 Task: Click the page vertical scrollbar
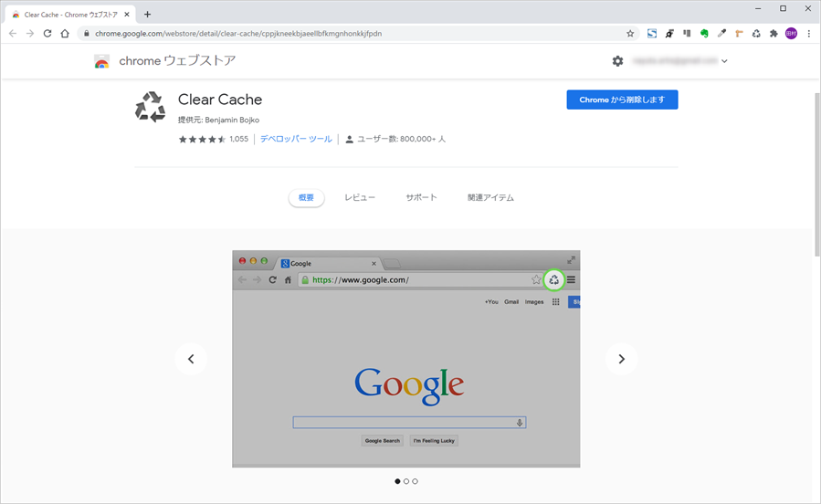(x=817, y=174)
